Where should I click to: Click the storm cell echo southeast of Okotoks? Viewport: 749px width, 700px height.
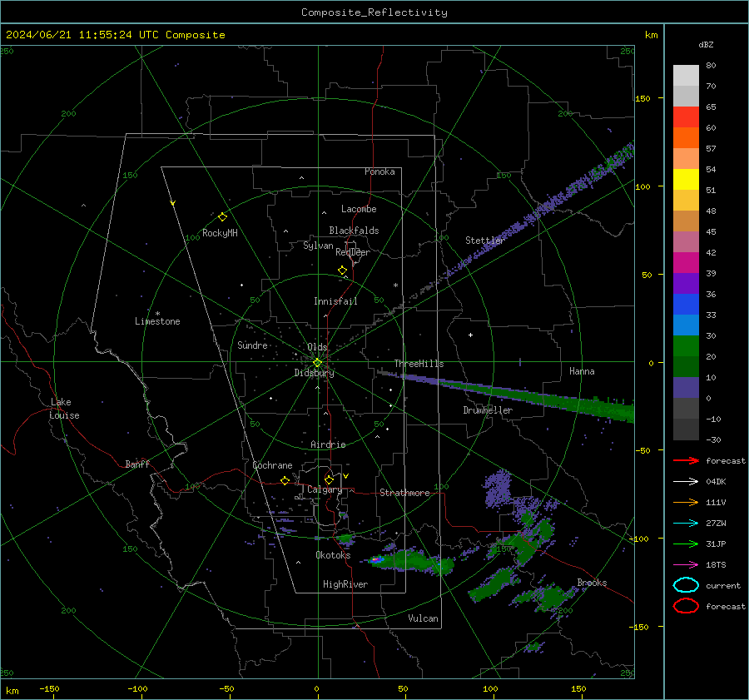coord(411,560)
